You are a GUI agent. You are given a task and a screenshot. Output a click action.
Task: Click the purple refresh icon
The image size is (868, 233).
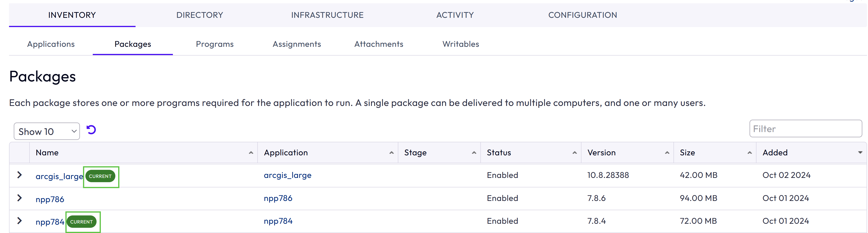tap(91, 130)
